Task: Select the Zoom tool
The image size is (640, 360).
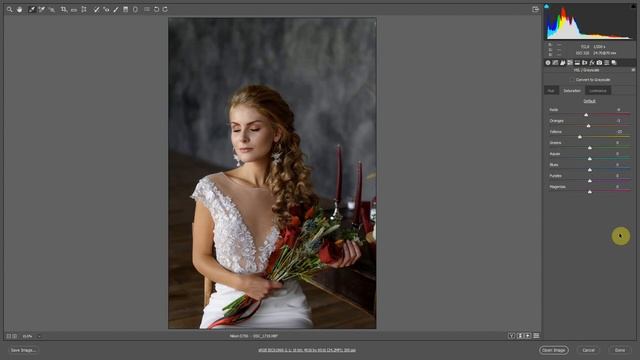Action: tap(9, 9)
